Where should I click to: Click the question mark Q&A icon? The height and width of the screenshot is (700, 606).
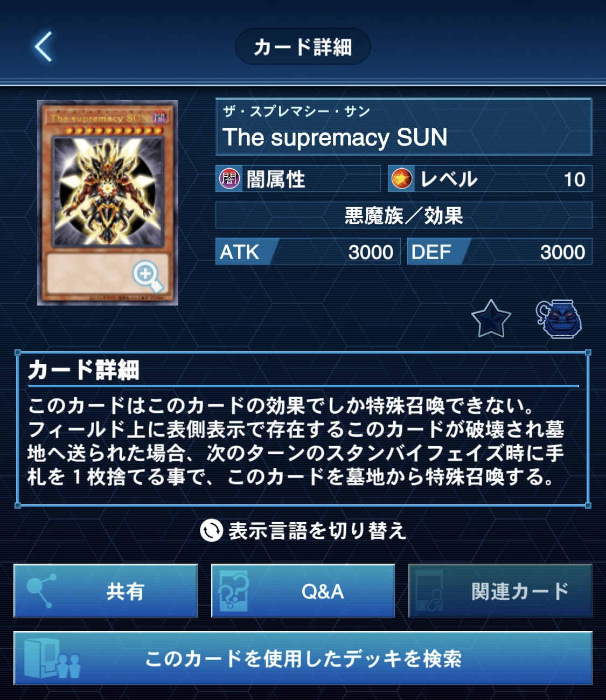233,591
